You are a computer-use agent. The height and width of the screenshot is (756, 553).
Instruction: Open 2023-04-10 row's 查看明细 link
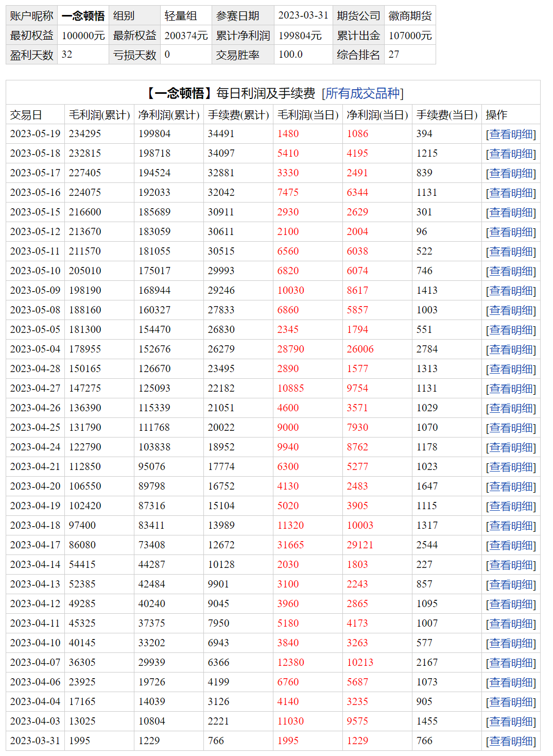(511, 643)
